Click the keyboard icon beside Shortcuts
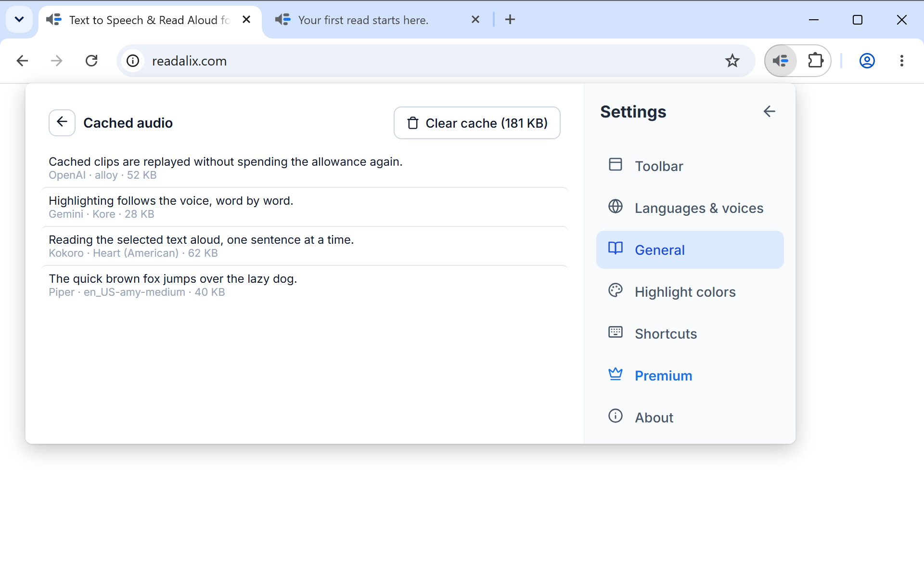Viewport: 924px width, 578px height. [616, 332]
